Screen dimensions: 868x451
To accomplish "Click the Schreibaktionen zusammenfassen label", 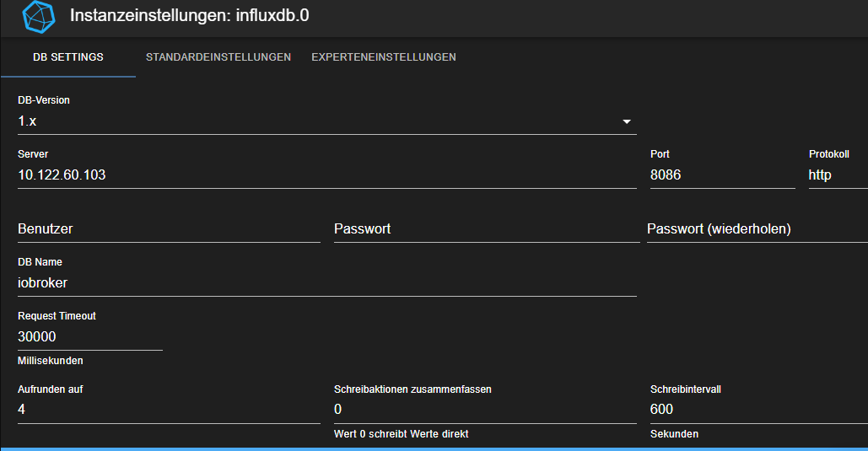I will [412, 389].
